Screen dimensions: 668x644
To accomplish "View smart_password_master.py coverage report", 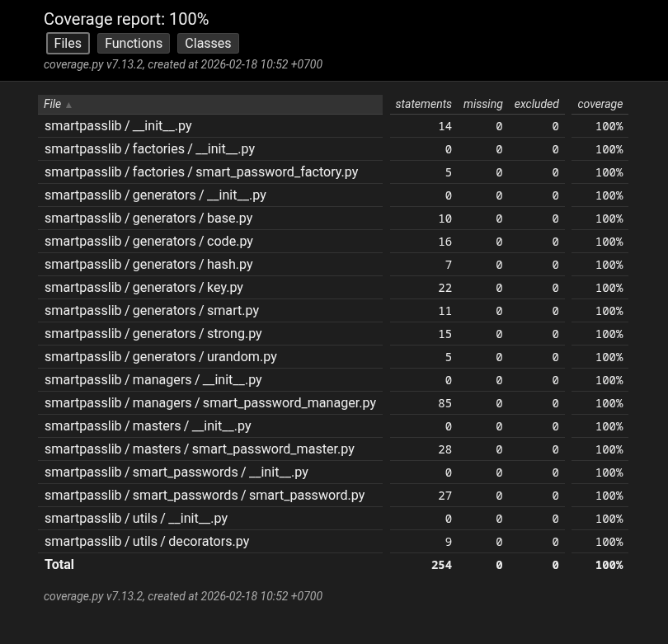I will 200,449.
